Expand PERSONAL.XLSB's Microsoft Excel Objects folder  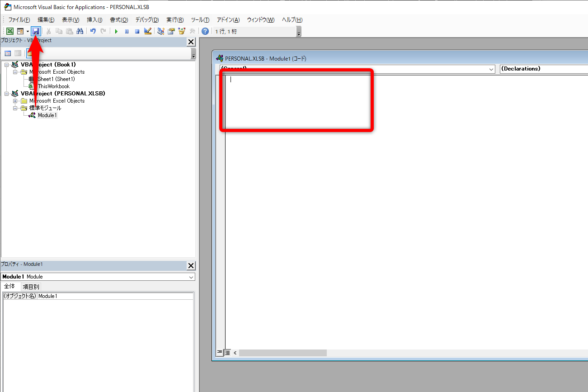pyautogui.click(x=15, y=101)
